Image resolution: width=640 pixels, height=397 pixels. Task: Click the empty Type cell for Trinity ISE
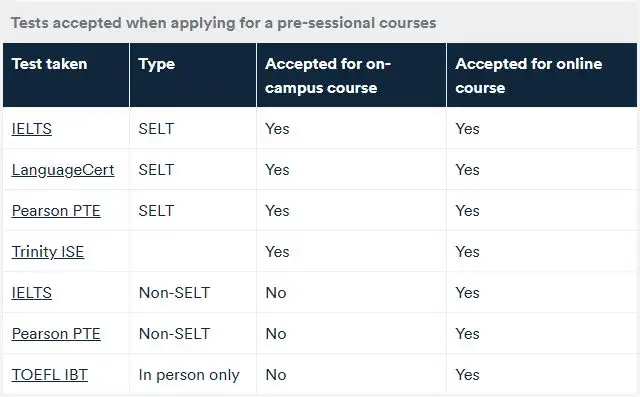(x=193, y=251)
